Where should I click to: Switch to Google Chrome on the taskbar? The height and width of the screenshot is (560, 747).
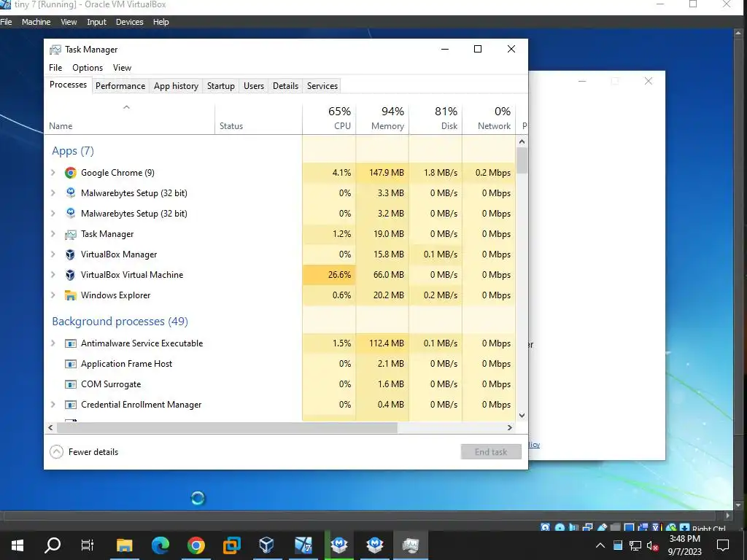(196, 545)
